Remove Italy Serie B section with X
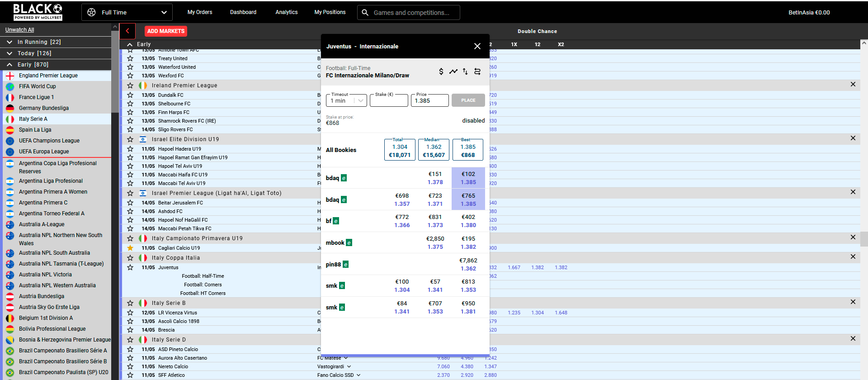The width and height of the screenshot is (868, 380). [x=853, y=302]
